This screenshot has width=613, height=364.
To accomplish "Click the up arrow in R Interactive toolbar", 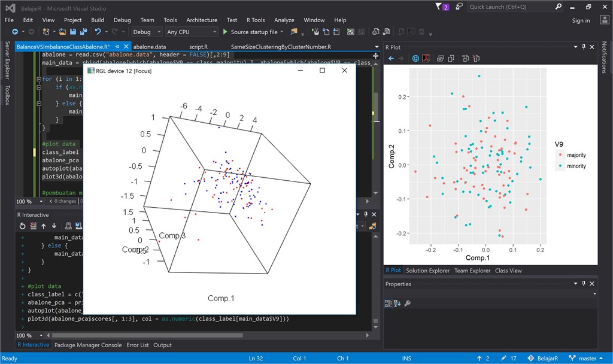I will tap(43, 226).
